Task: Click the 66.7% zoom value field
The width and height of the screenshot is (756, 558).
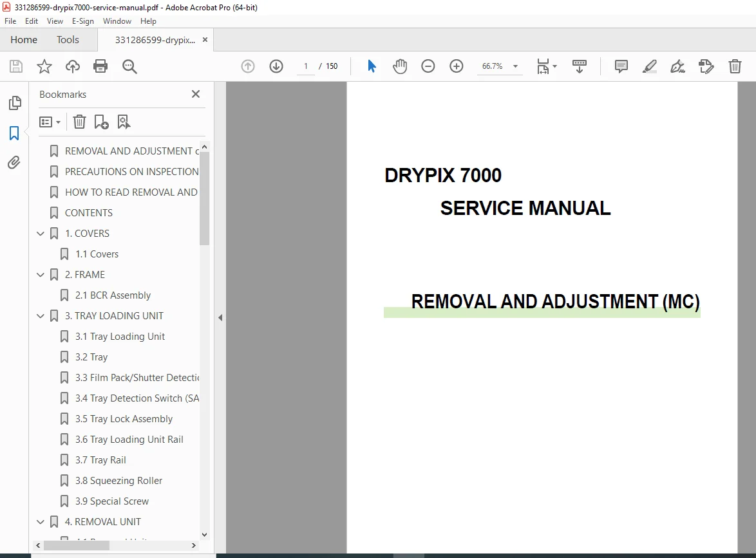Action: [492, 66]
